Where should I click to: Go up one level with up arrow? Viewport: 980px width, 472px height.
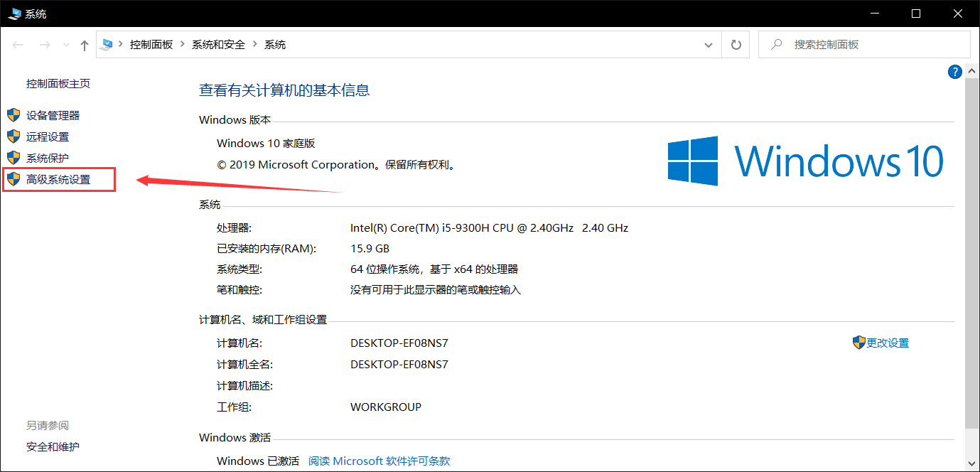[85, 45]
